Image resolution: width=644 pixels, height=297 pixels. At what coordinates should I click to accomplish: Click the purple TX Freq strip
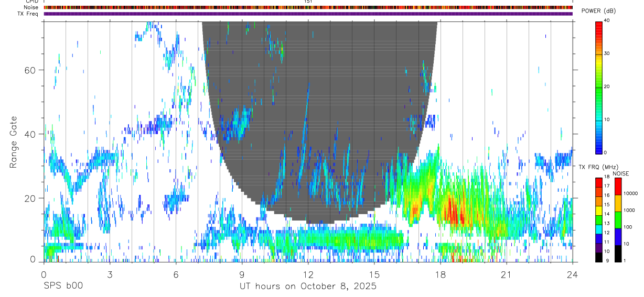pos(308,14)
